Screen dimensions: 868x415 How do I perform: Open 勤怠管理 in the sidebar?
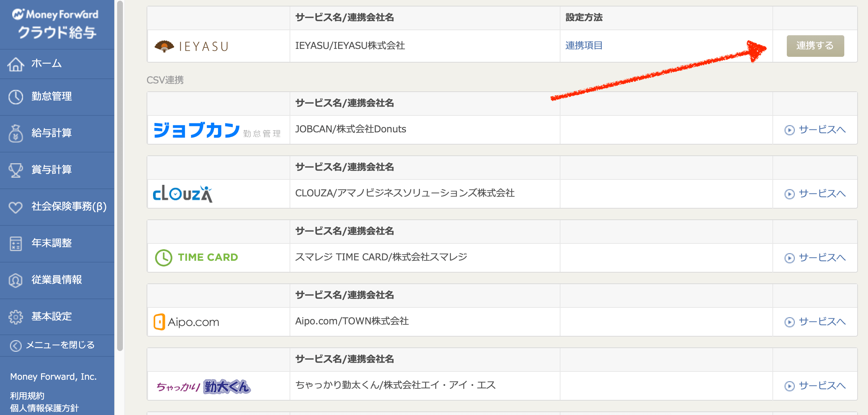(x=57, y=97)
